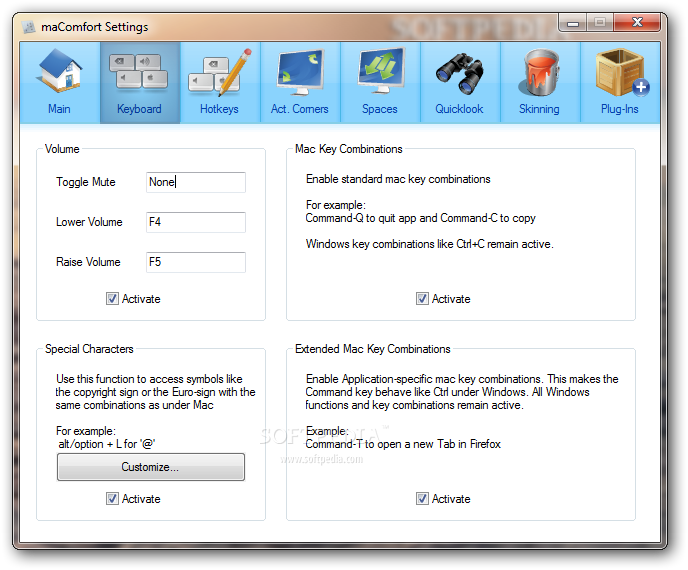The height and width of the screenshot is (570, 688).
Task: Click the 'alt/option + L for @' example text
Action: (x=107, y=444)
